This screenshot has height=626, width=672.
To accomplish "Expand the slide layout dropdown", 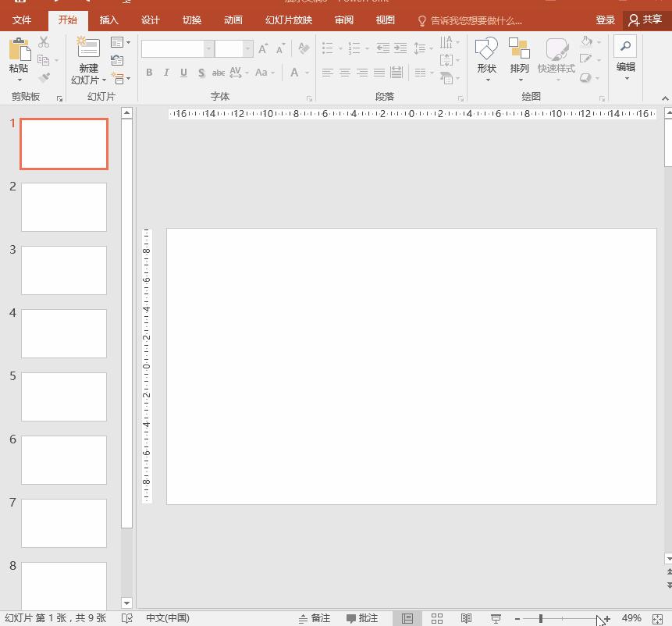I will [x=121, y=43].
